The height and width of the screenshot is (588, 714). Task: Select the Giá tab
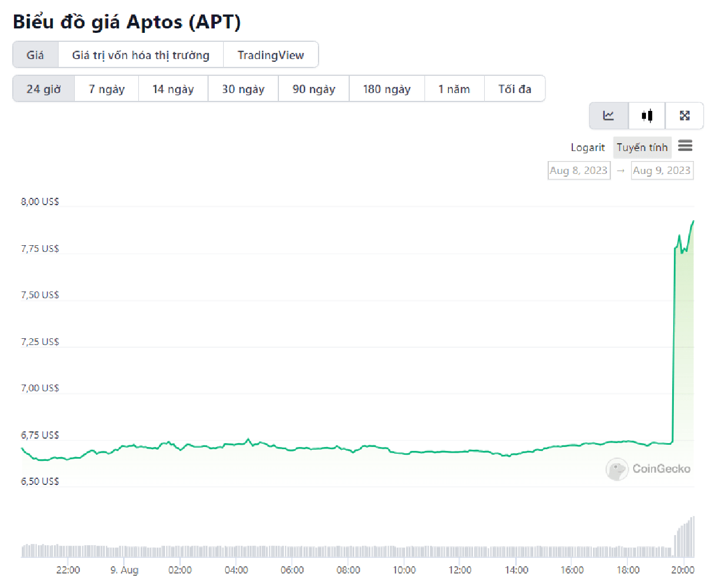[x=35, y=55]
